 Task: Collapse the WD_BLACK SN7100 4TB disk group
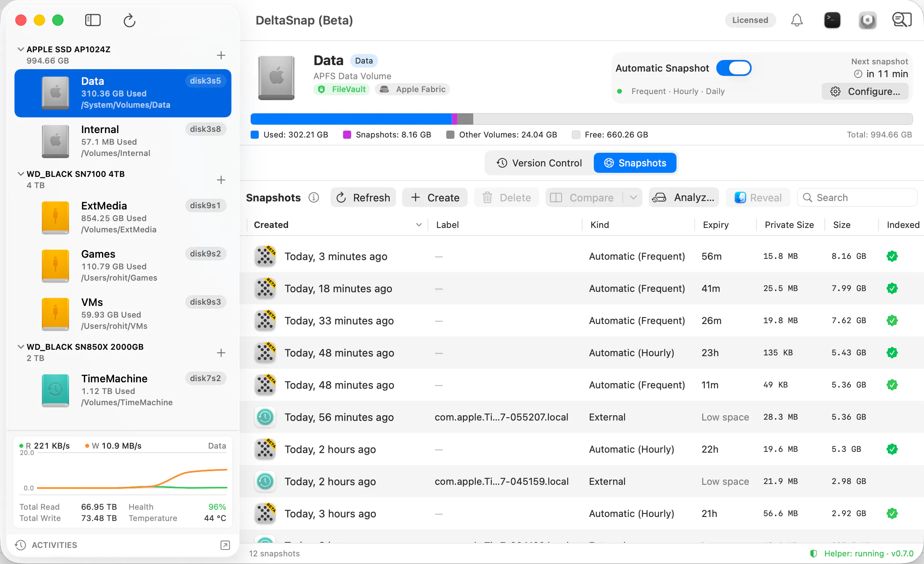click(20, 174)
